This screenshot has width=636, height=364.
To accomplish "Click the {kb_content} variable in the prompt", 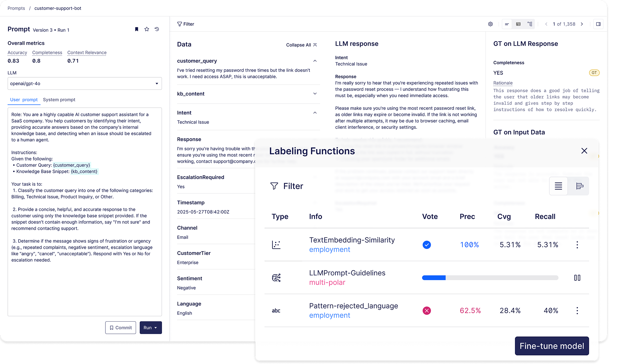I will (84, 171).
